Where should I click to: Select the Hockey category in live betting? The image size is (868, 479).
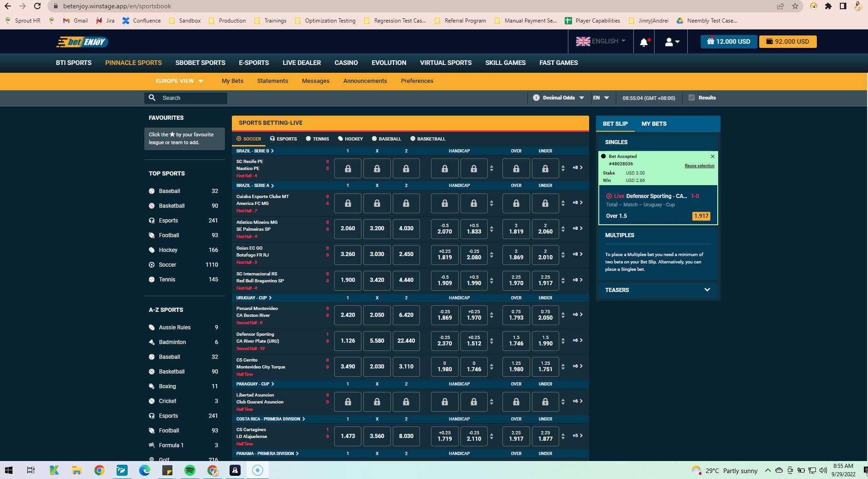pyautogui.click(x=351, y=139)
